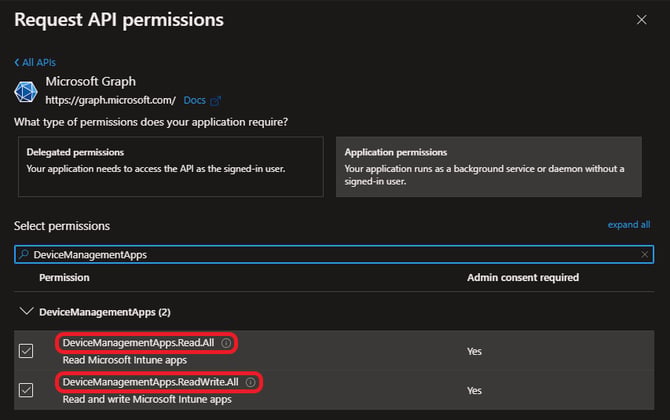
Task: Open the Docs link
Action: pos(194,100)
